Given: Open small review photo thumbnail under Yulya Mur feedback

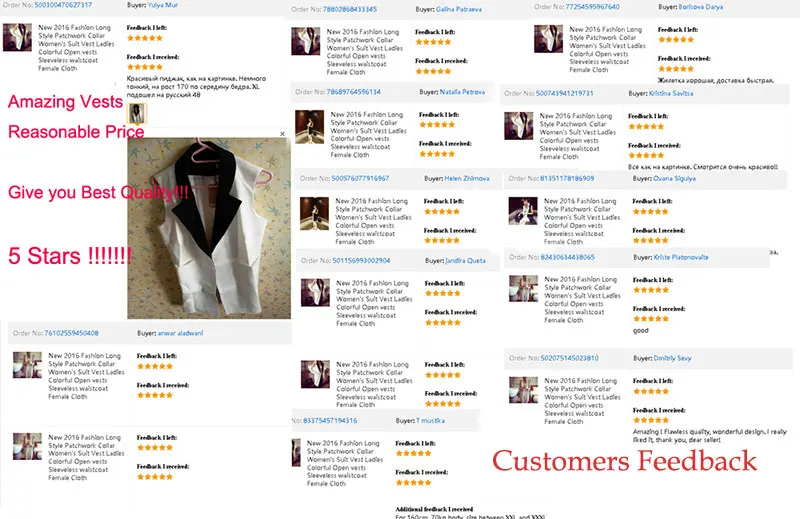Looking at the screenshot, I should coord(136,113).
